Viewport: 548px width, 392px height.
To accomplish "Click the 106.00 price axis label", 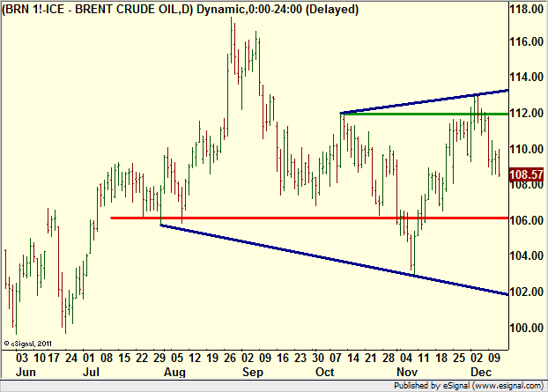I will click(526, 220).
